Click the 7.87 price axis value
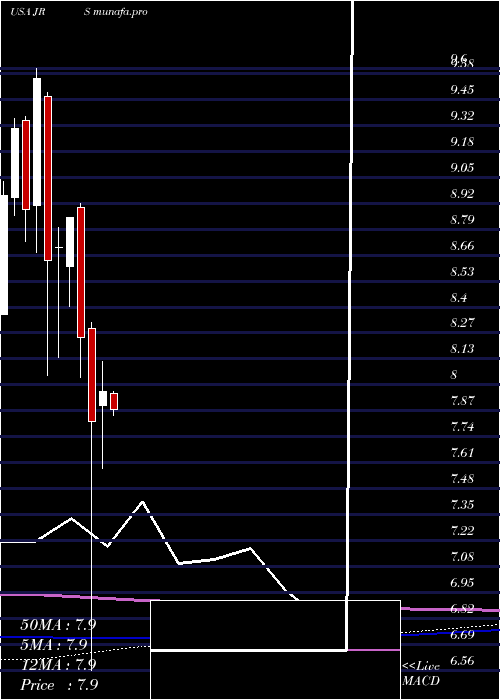Viewport: 500px width, 700px height. 462,400
